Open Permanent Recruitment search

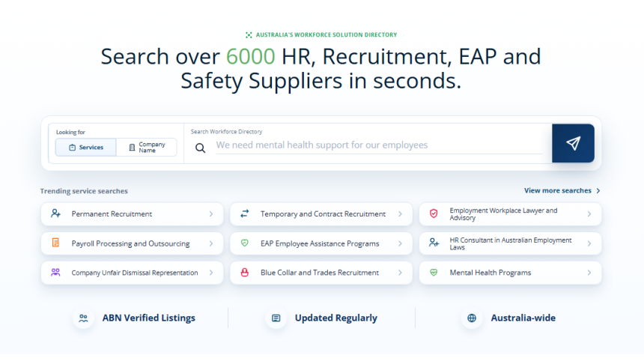click(x=132, y=214)
